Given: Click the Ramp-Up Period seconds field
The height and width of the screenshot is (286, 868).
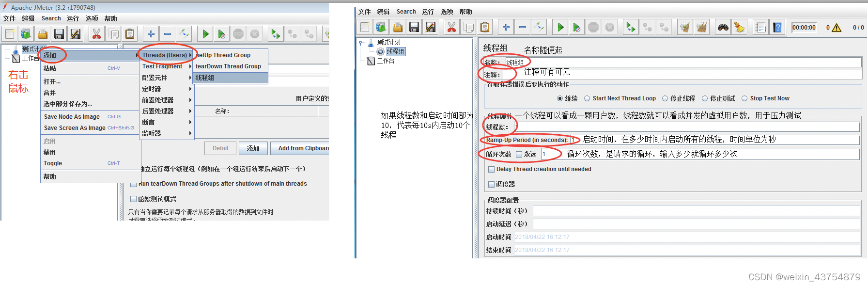Looking at the screenshot, I should (715, 140).
